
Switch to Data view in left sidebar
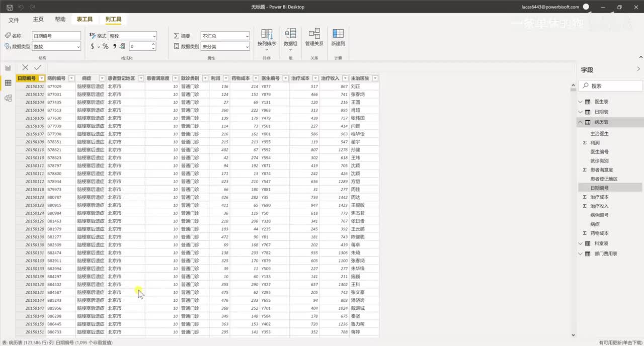tap(8, 83)
